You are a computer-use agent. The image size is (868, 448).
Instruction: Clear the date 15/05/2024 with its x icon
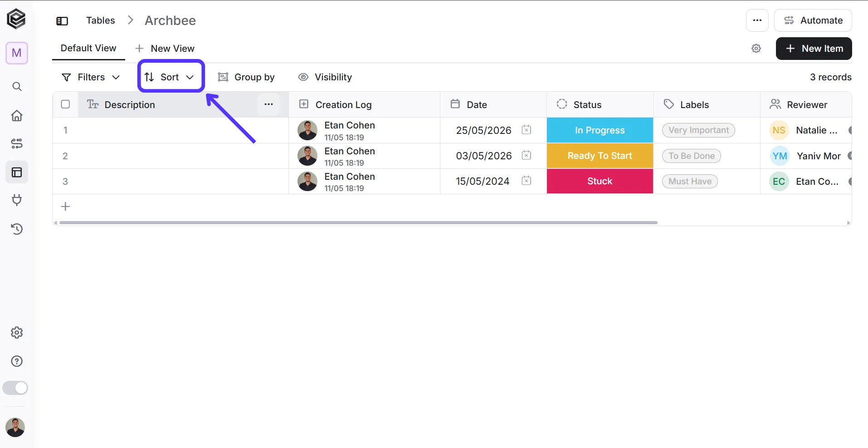[526, 181]
